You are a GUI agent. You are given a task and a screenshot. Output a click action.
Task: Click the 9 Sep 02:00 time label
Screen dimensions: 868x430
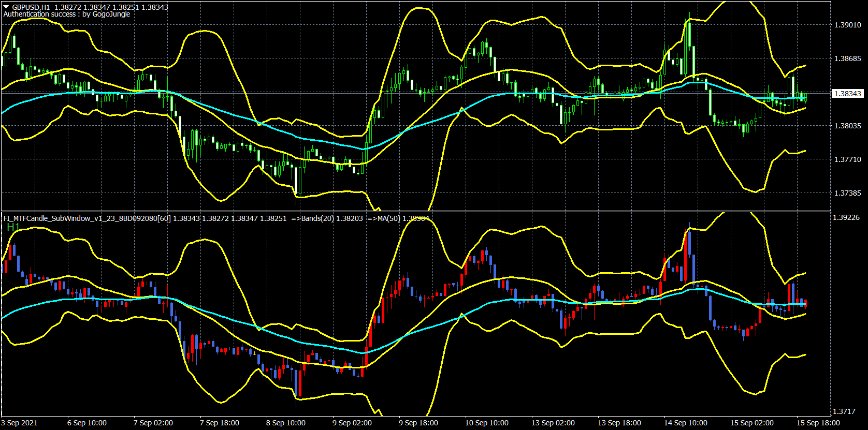point(352,423)
